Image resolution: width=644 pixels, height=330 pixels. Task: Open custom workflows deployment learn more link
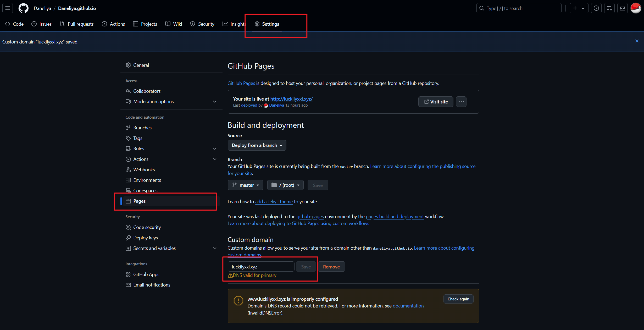click(x=298, y=223)
